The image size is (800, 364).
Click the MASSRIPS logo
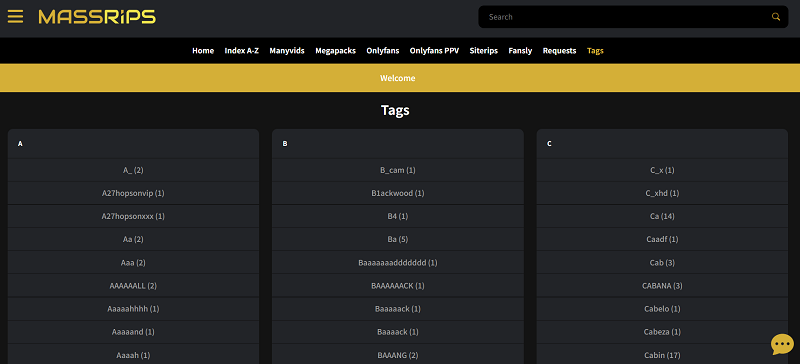tap(97, 17)
